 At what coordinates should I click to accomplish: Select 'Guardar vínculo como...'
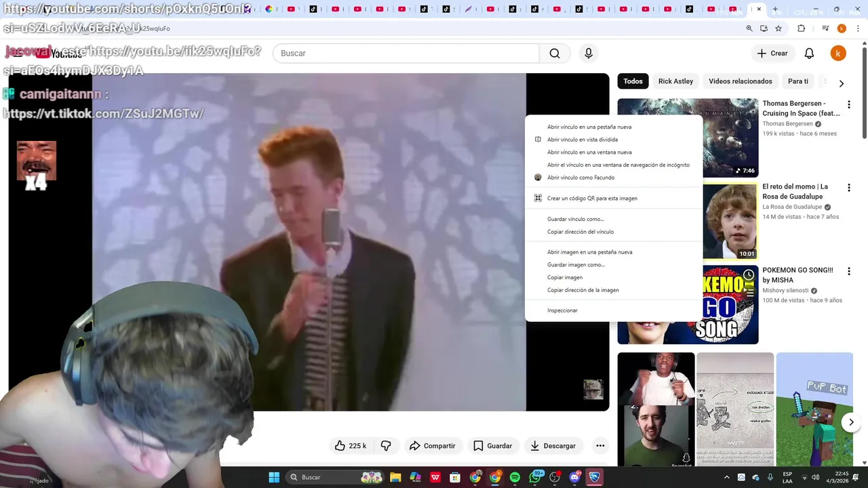point(614,219)
